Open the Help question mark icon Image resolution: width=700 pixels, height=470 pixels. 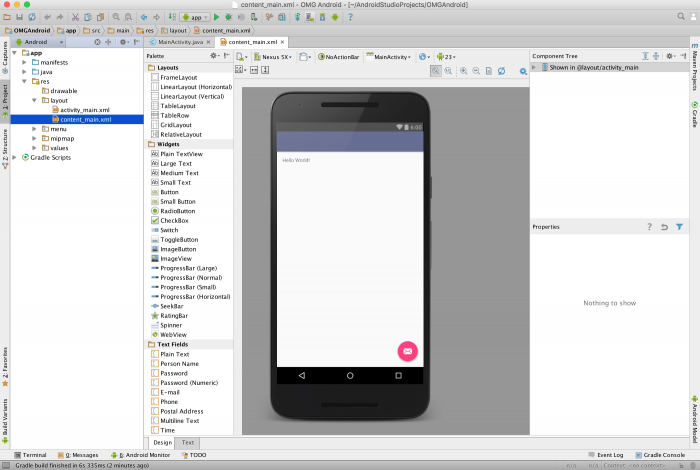coord(350,17)
